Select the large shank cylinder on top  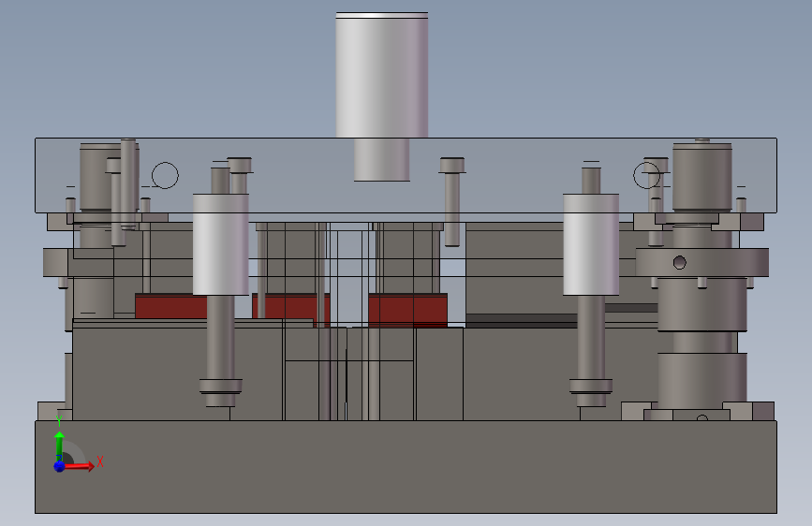[382, 75]
